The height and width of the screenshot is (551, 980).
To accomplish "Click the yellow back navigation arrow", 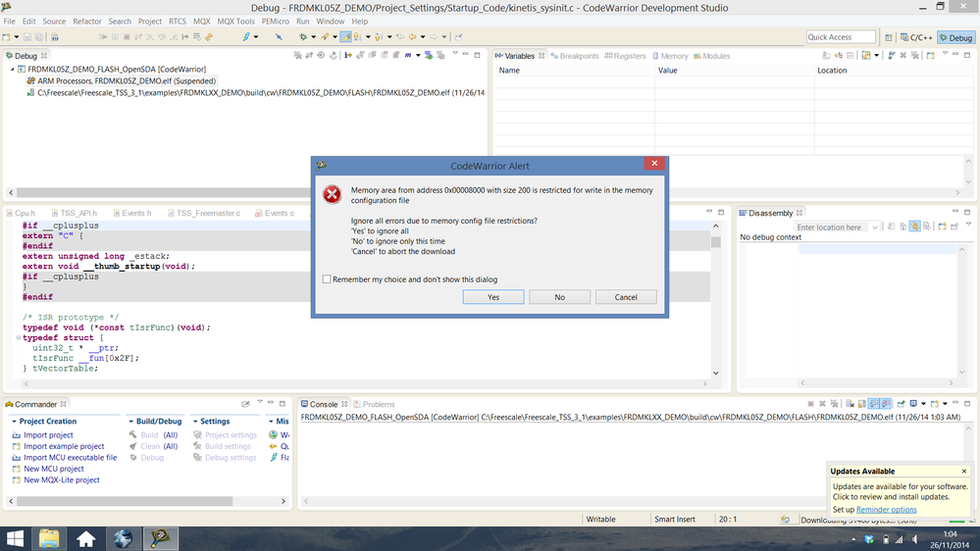I will [412, 37].
